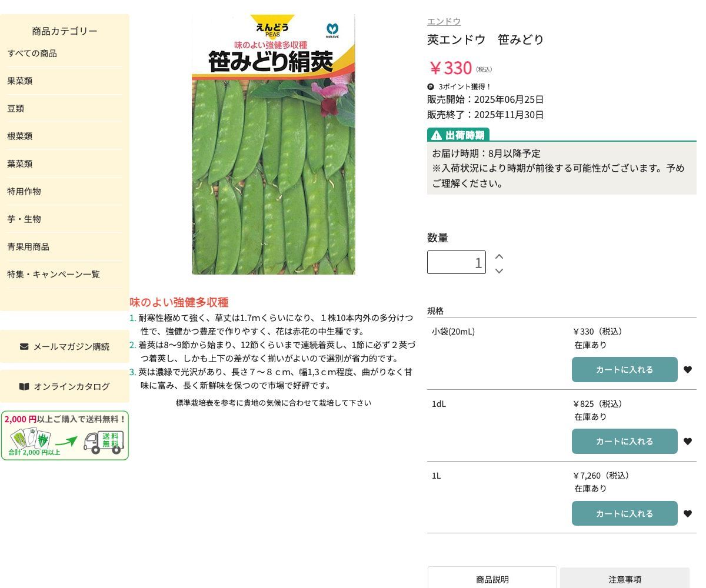
Task: Click the free shipping banner image
Action: pyautogui.click(x=65, y=436)
